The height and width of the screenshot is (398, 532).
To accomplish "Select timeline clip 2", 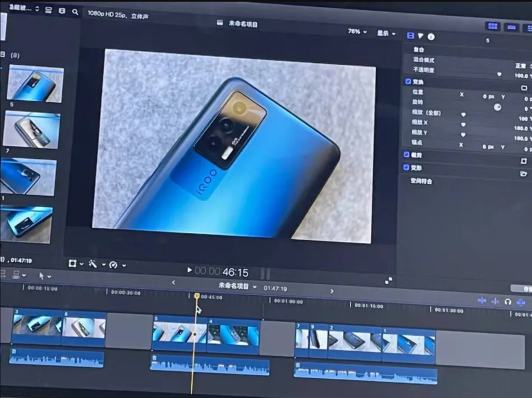I will point(355,342).
